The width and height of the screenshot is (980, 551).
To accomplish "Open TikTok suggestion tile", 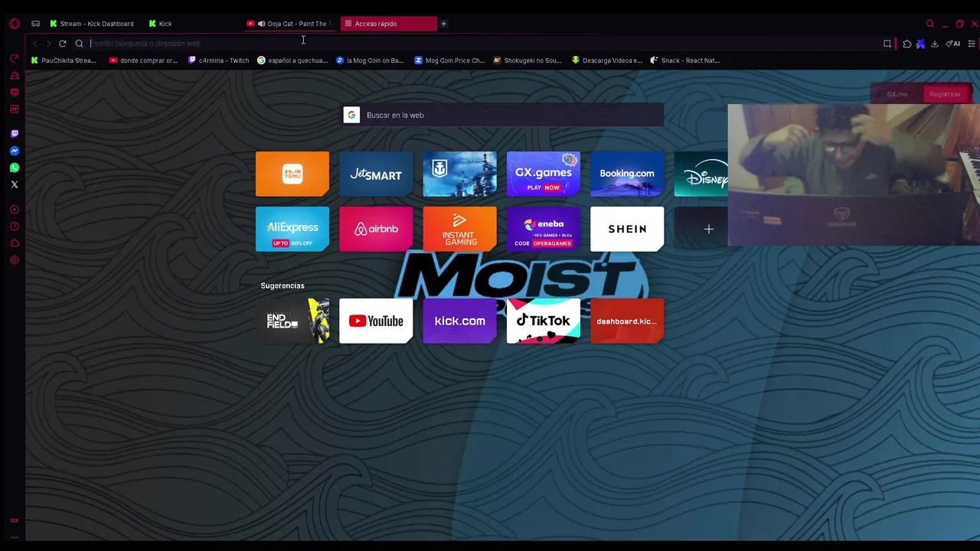I will pos(544,321).
